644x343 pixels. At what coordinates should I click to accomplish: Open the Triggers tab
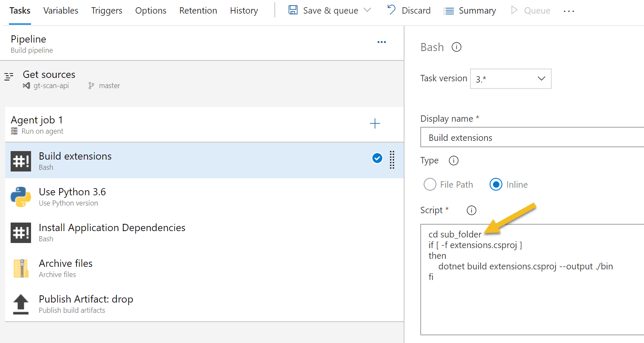pyautogui.click(x=106, y=10)
